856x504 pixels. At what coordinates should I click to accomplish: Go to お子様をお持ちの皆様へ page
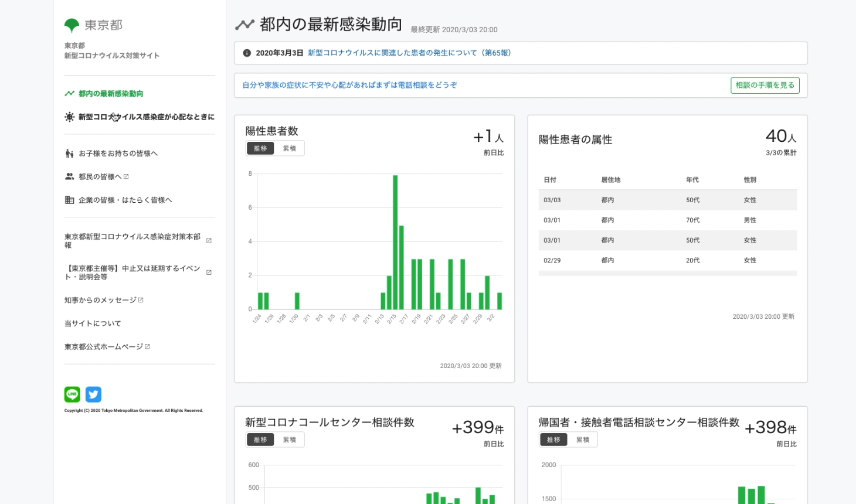click(x=118, y=154)
